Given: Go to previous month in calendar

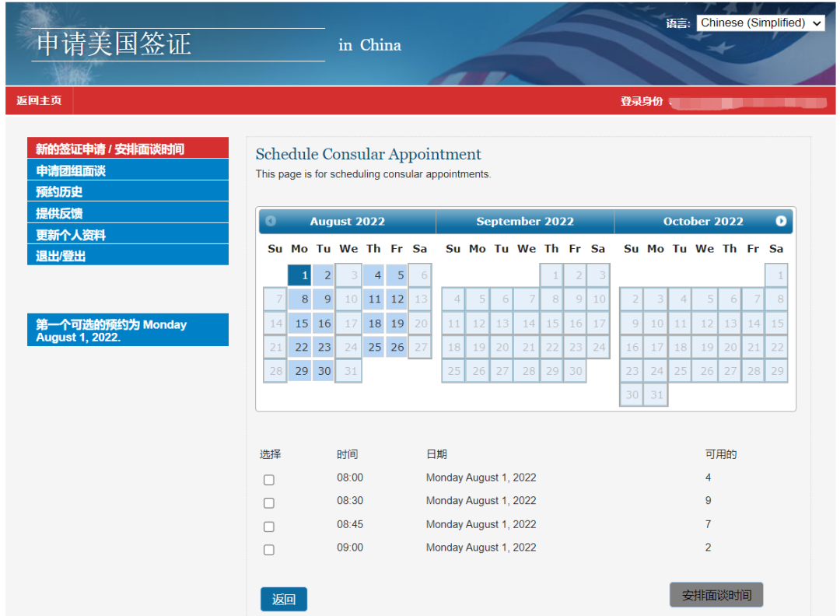Looking at the screenshot, I should [x=271, y=221].
